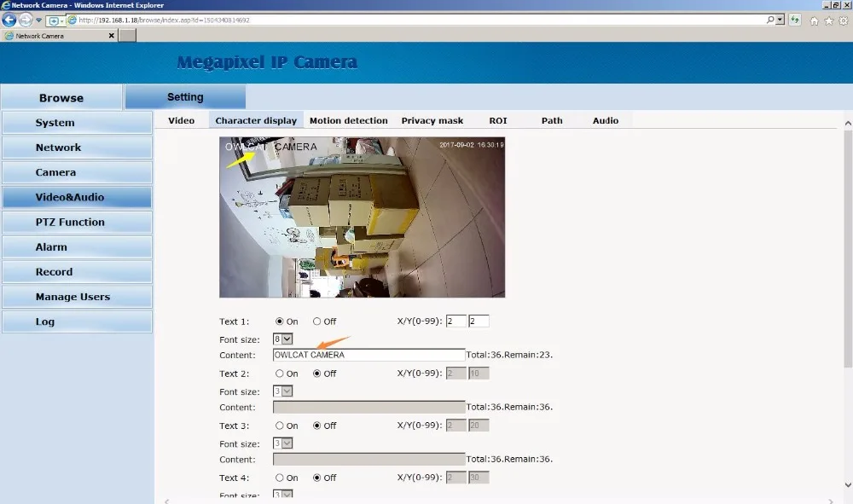Select Off for Text 4

pos(316,478)
